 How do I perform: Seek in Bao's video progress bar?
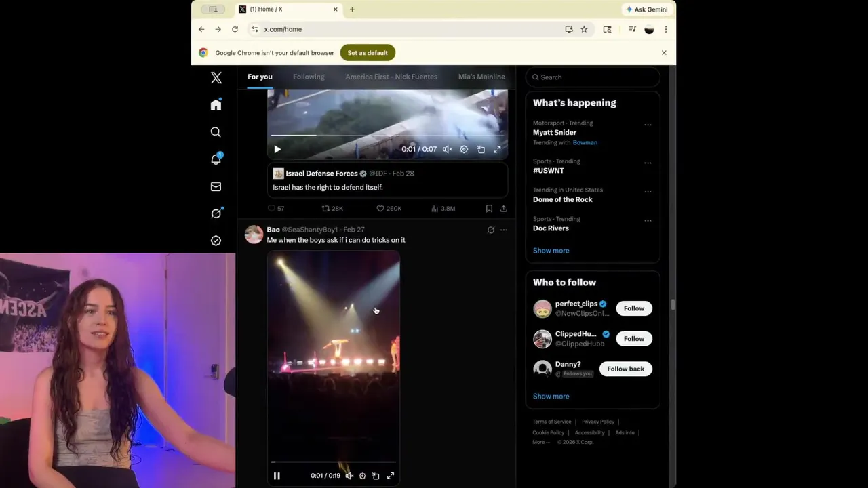pyautogui.click(x=333, y=462)
